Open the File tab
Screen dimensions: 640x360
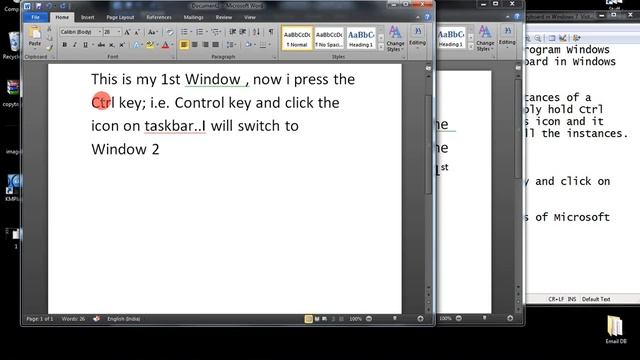pyautogui.click(x=36, y=17)
